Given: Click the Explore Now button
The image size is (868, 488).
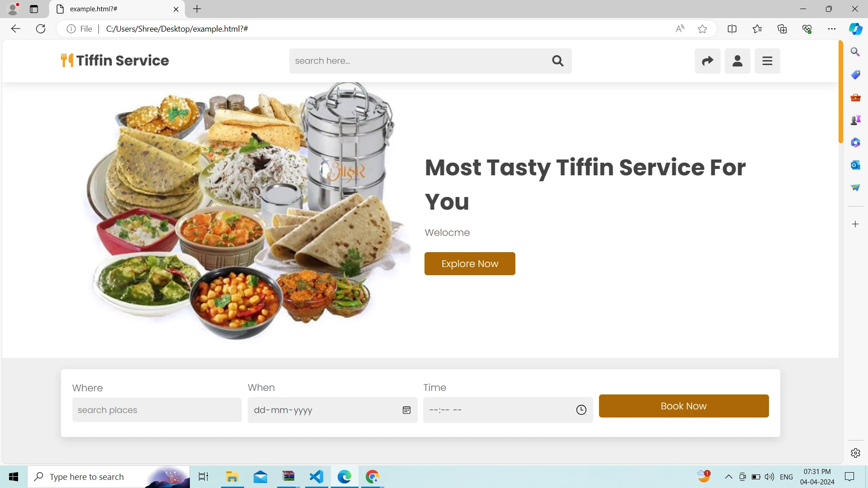Looking at the screenshot, I should (470, 263).
